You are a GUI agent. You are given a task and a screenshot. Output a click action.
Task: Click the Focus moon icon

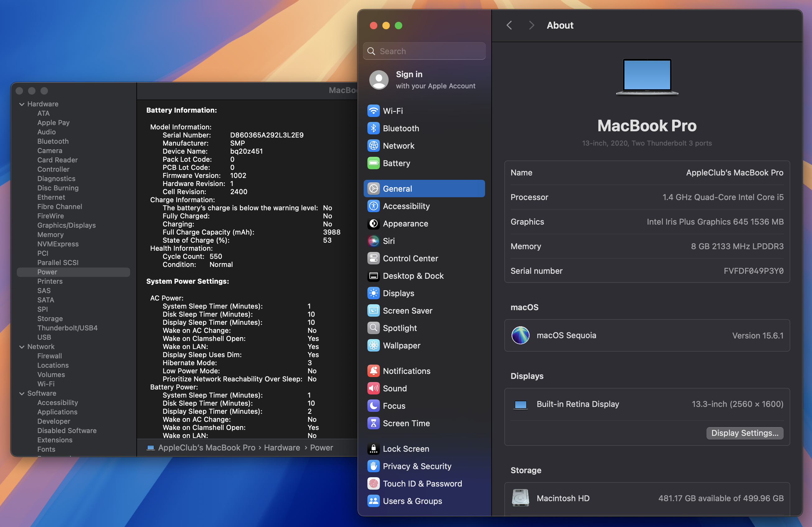coord(373,405)
